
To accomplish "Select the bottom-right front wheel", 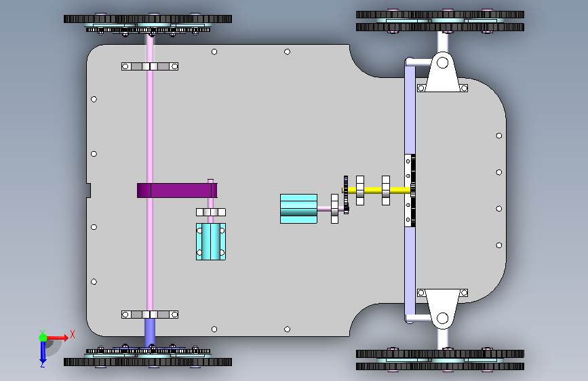I will [440, 360].
